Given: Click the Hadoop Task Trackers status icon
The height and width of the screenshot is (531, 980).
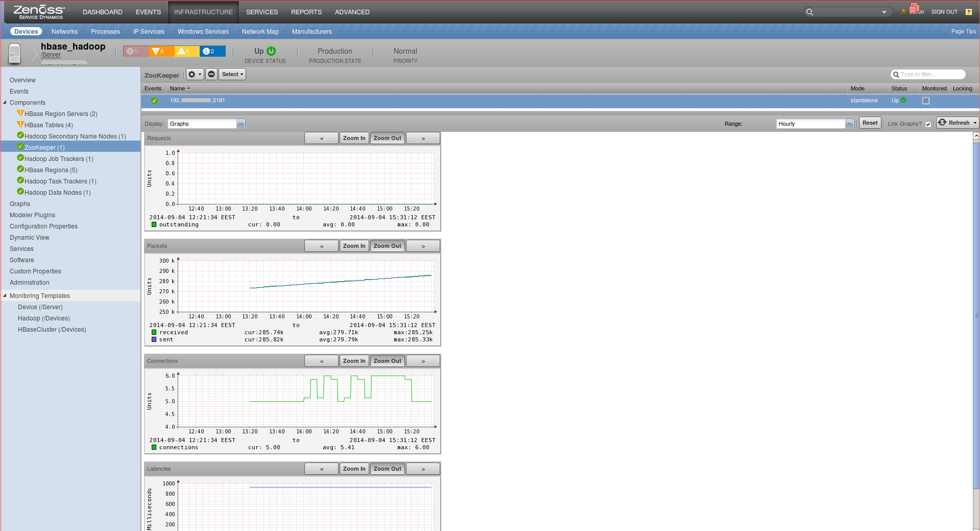Looking at the screenshot, I should pos(20,180).
